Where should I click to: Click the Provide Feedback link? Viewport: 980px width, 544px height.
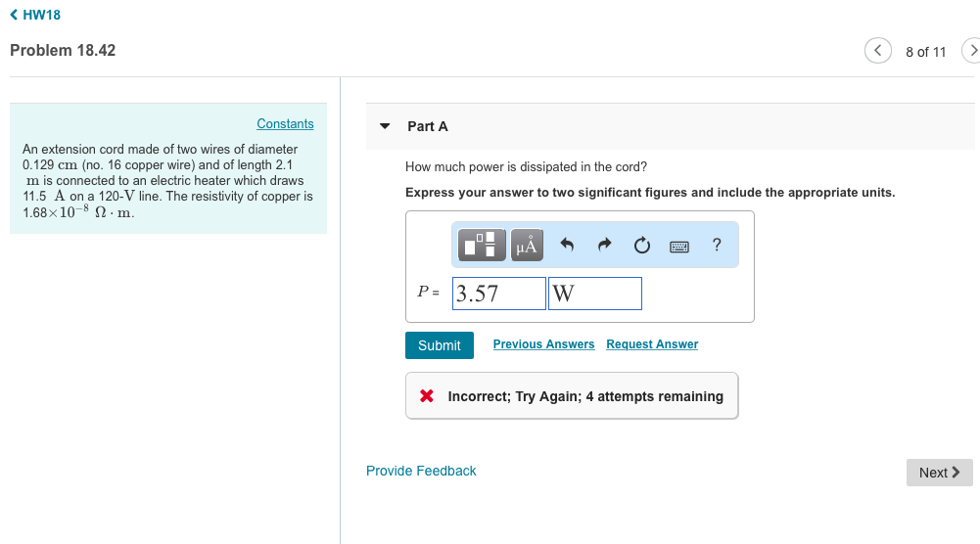[421, 471]
